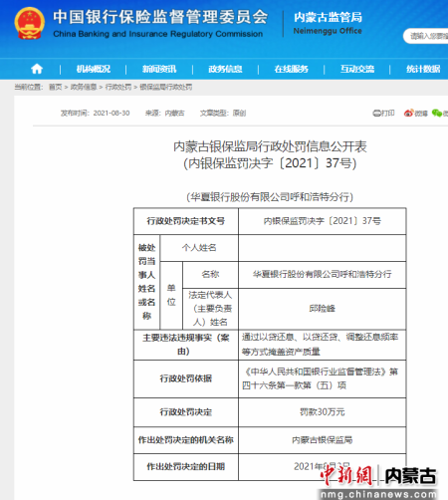The width and height of the screenshot is (448, 500).
Task: Click the table cell 内银保监罚决字〔2021〕37号
Action: [323, 221]
